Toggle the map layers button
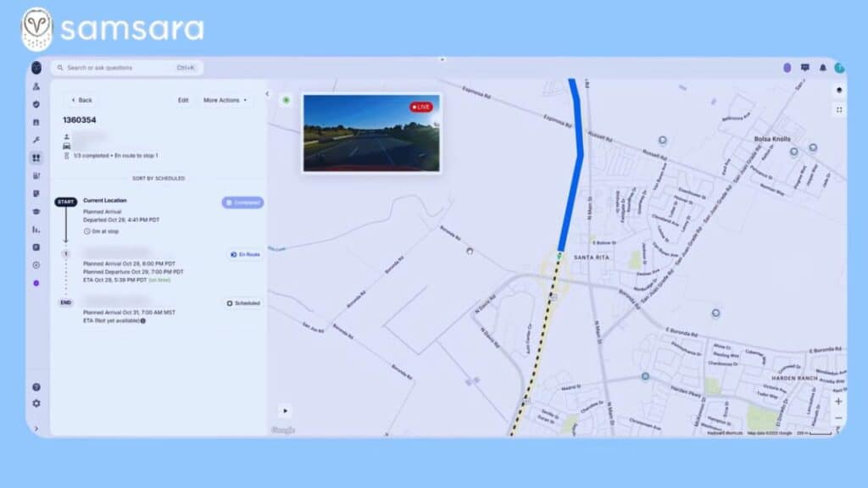Image resolution: width=868 pixels, height=488 pixels. coord(838,91)
